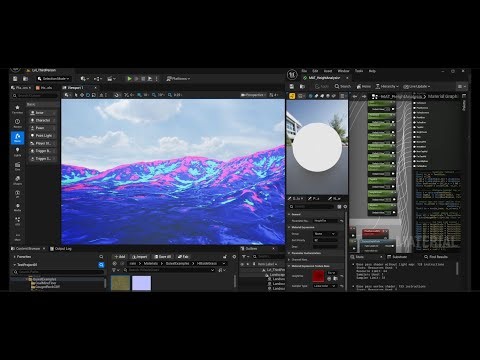Select the viewport Translate tool
This screenshot has width=480, height=360.
point(82,95)
